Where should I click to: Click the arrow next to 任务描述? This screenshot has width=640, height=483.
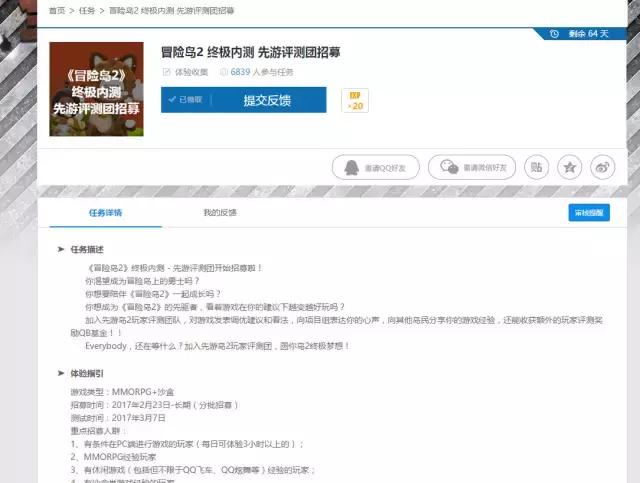coord(61,249)
